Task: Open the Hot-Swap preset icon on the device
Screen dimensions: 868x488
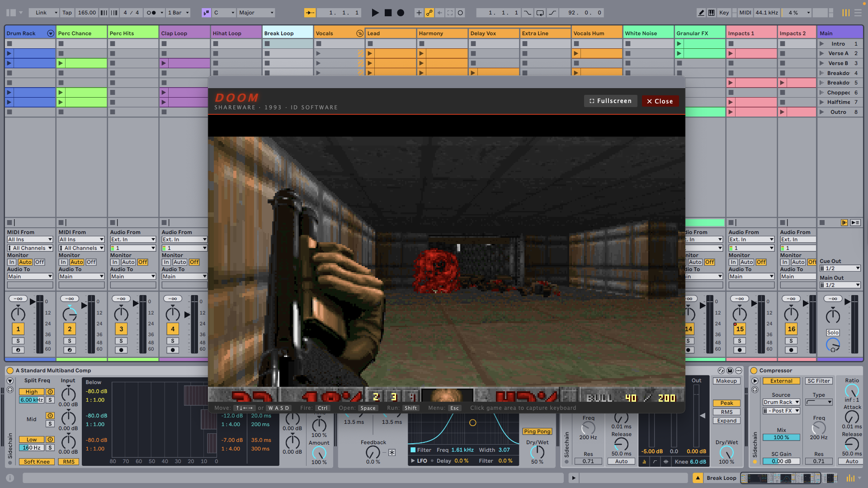Action: click(x=721, y=371)
